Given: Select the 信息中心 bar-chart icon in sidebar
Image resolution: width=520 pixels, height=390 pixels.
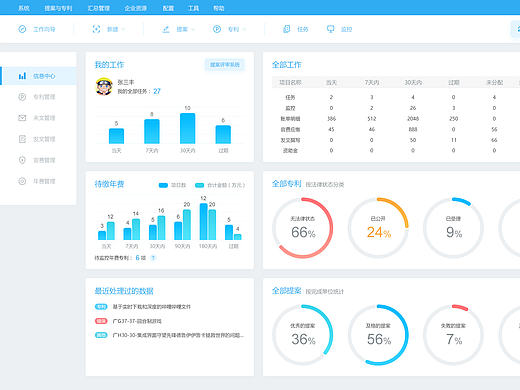Looking at the screenshot, I should pos(22,76).
